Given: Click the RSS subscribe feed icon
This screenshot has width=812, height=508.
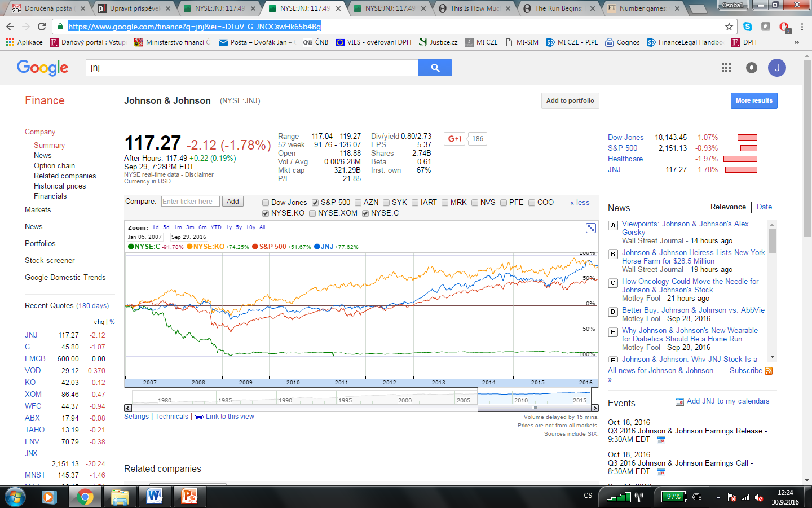Looking at the screenshot, I should [769, 371].
